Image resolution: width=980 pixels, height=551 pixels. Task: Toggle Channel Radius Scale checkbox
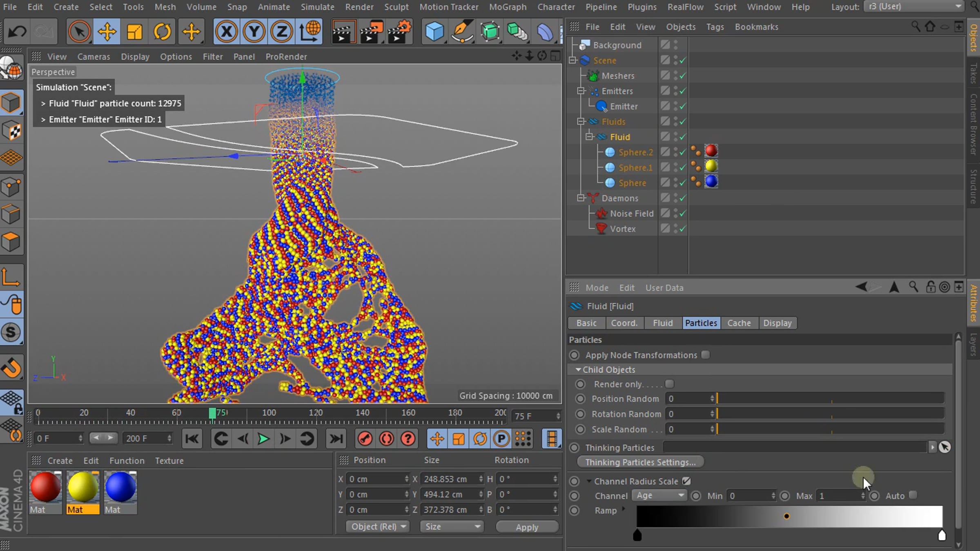pos(686,481)
